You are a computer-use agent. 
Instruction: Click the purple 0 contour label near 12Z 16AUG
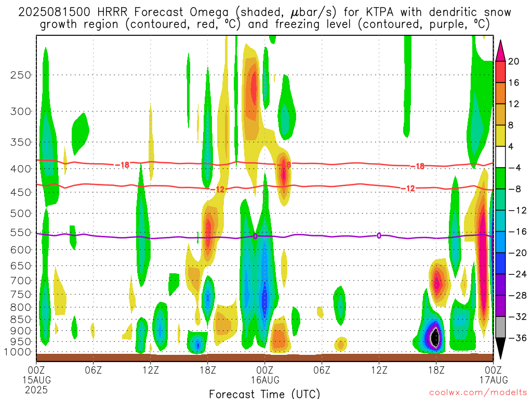pos(379,235)
